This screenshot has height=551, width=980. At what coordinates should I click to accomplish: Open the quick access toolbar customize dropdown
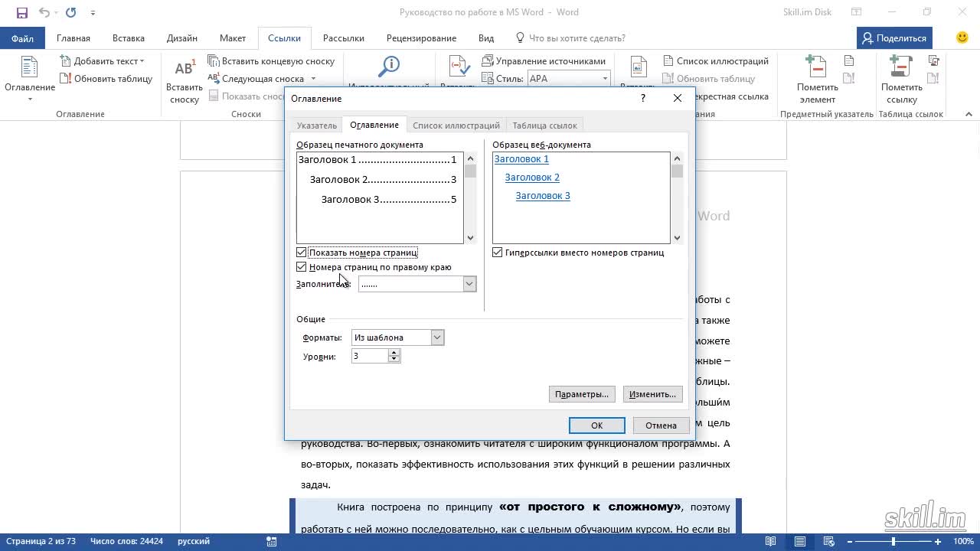point(93,12)
